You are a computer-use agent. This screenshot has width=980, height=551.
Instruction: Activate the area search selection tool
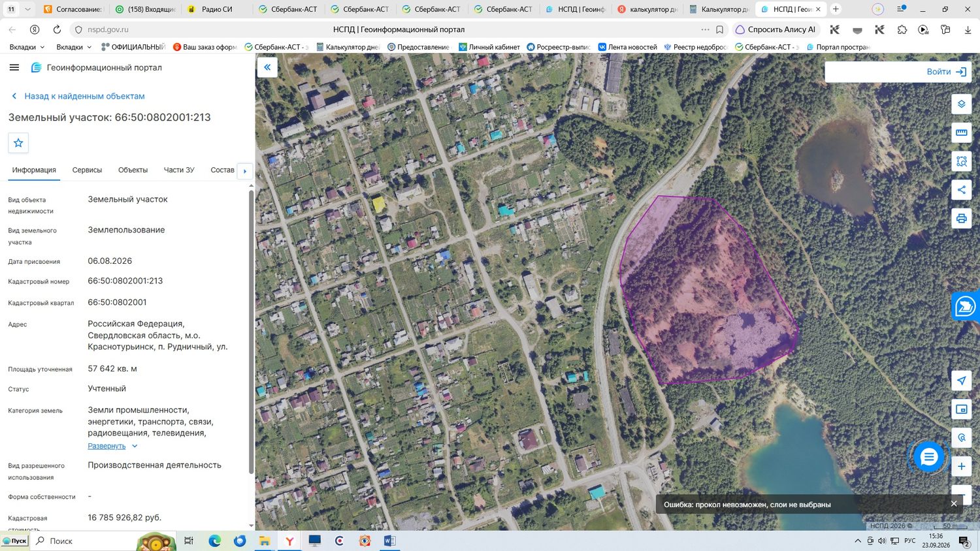point(961,161)
